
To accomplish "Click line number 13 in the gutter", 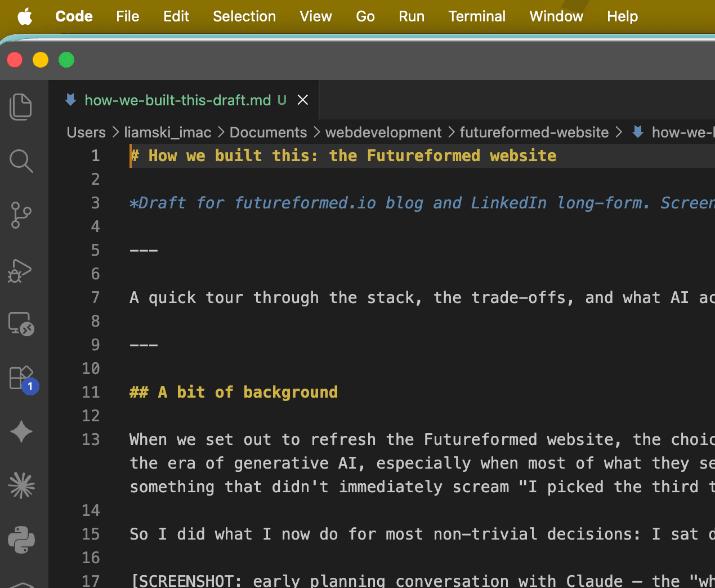I will 91,439.
